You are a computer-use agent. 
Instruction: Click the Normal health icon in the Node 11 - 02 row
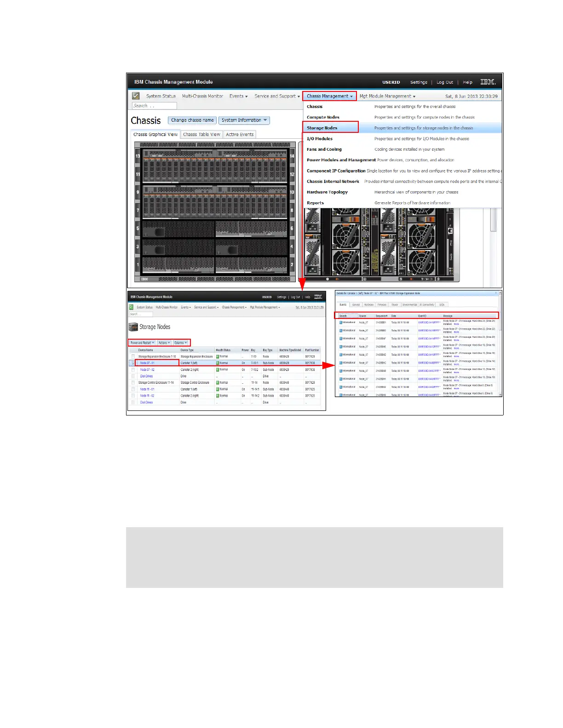click(218, 396)
